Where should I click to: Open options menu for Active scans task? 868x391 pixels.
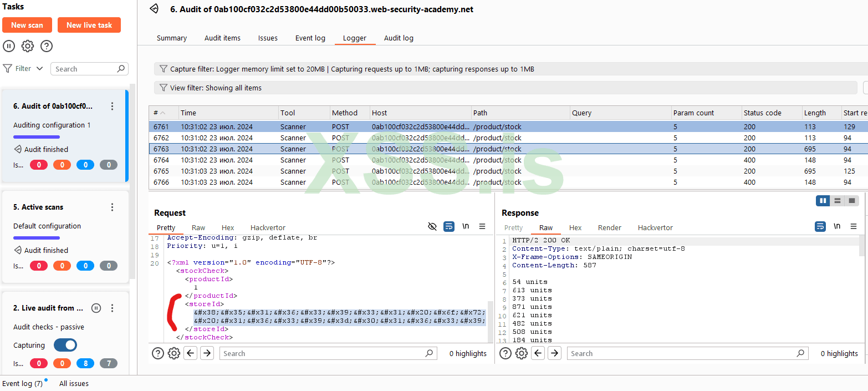tap(112, 207)
